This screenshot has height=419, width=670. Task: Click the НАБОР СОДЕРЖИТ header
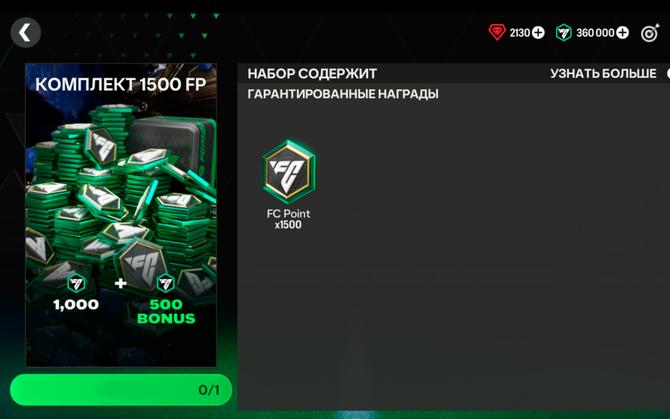point(312,74)
